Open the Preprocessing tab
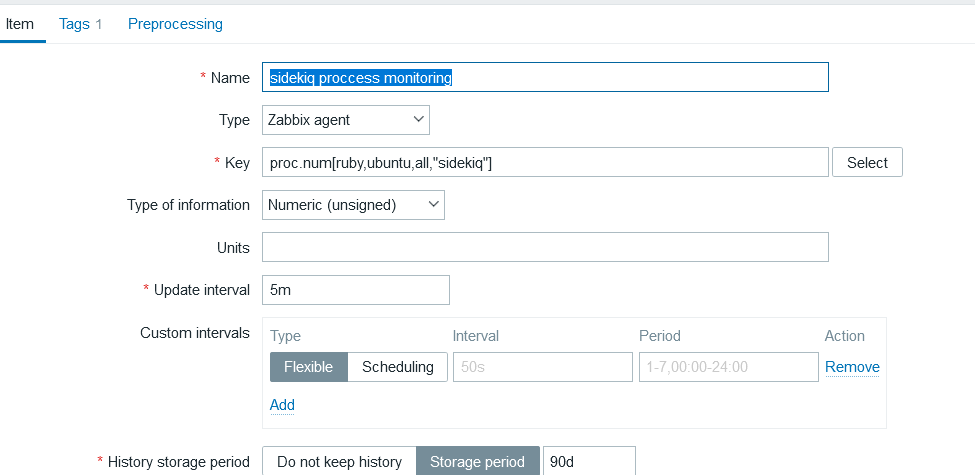Viewport: 975px width, 475px height. [x=175, y=24]
